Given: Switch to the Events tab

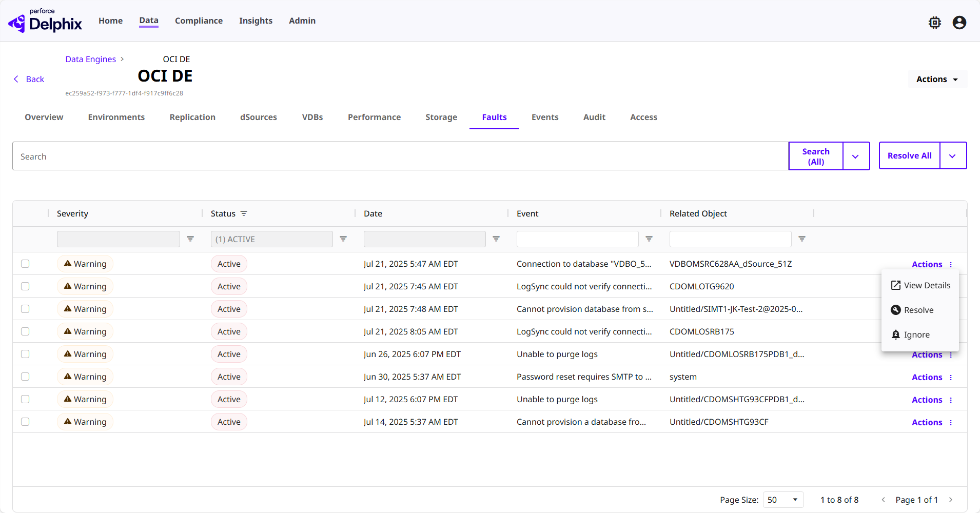Looking at the screenshot, I should 545,117.
